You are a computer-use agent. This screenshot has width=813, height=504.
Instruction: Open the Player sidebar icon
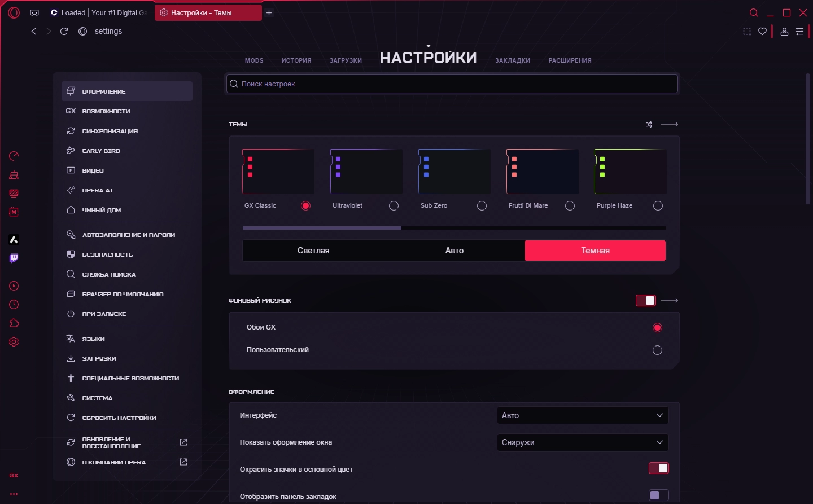(14, 286)
